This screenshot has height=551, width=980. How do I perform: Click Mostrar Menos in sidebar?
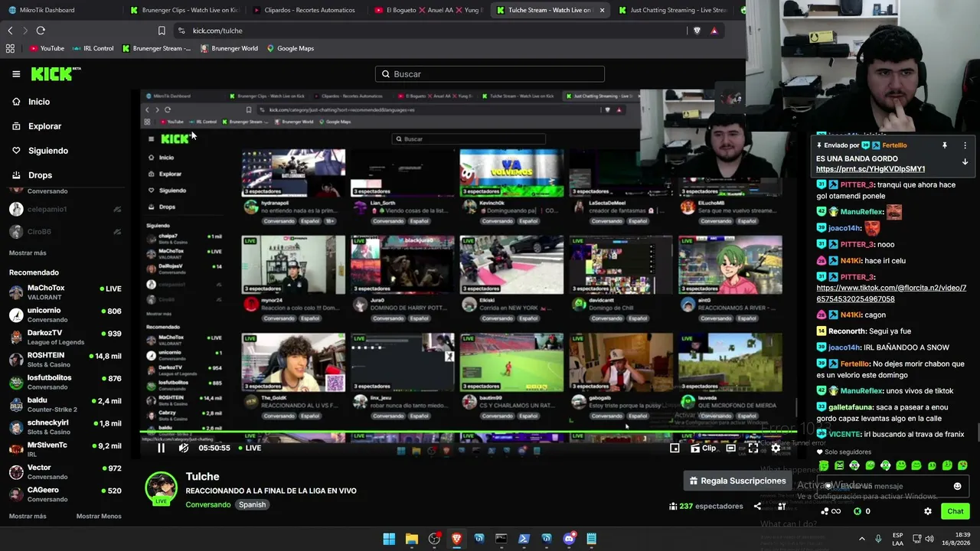[99, 516]
